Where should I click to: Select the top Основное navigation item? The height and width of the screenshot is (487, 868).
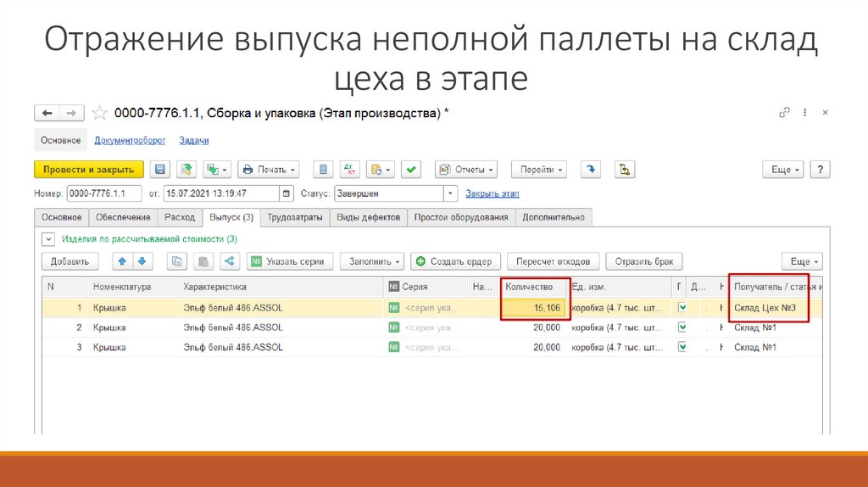point(61,140)
